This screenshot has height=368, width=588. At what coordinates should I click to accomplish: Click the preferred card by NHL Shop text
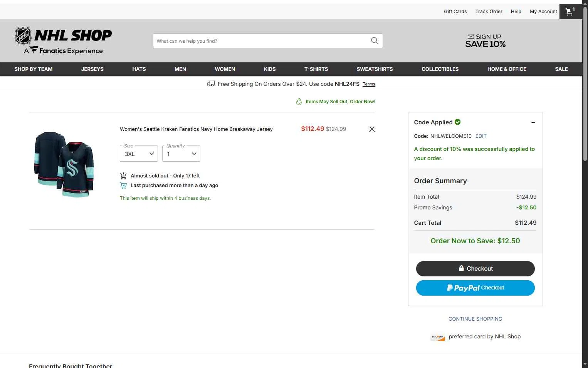coord(485,336)
